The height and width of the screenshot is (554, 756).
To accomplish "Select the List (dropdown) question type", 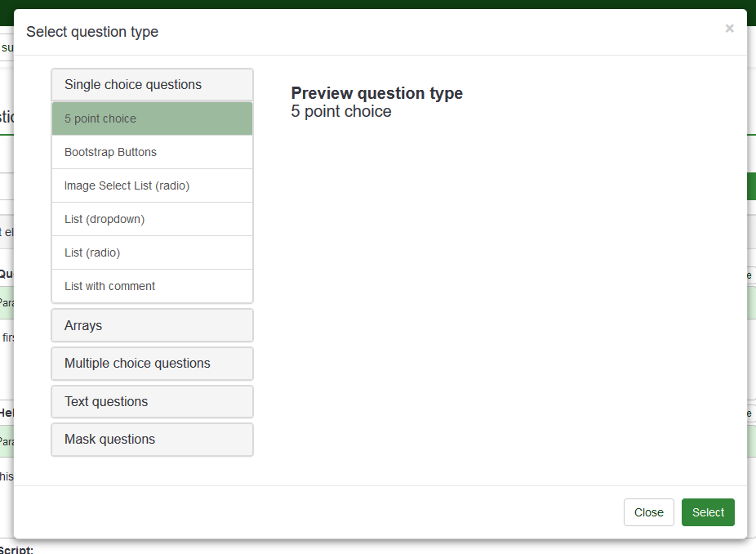I will pyautogui.click(x=152, y=219).
